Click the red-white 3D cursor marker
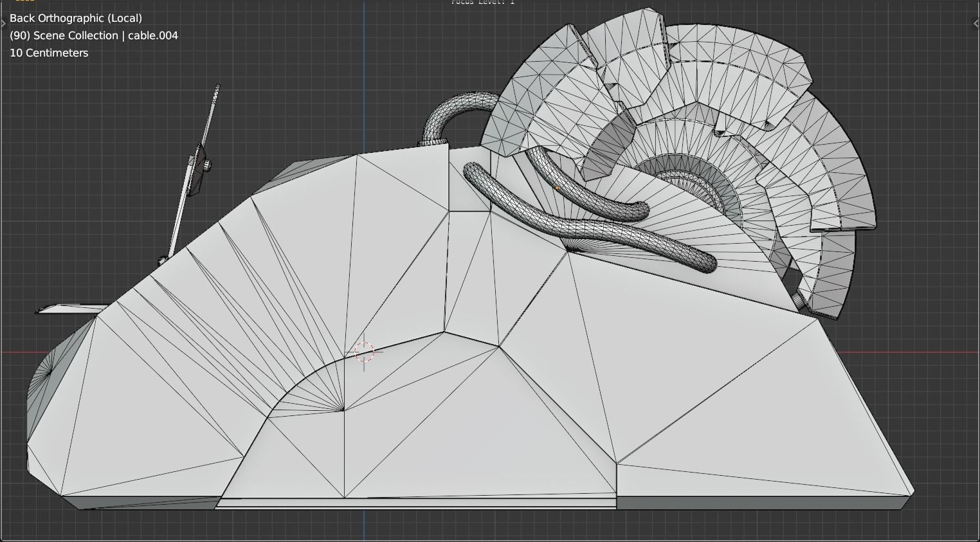980x542 pixels. [364, 352]
